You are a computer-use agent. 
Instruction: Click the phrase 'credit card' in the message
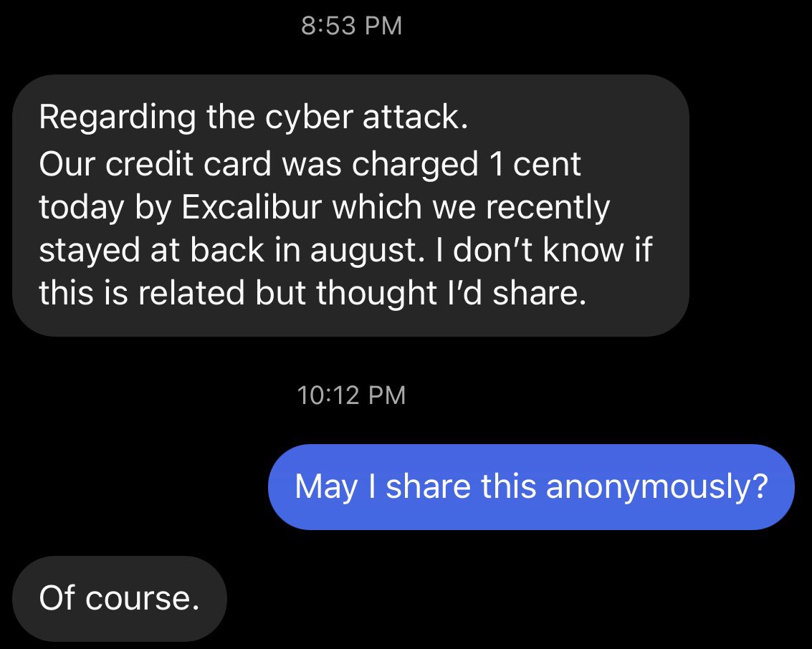pos(189,164)
